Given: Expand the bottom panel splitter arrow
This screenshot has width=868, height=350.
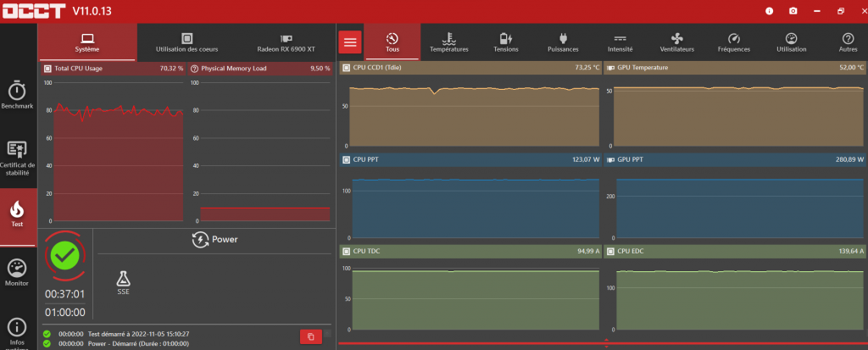Looking at the screenshot, I should coord(606,343).
